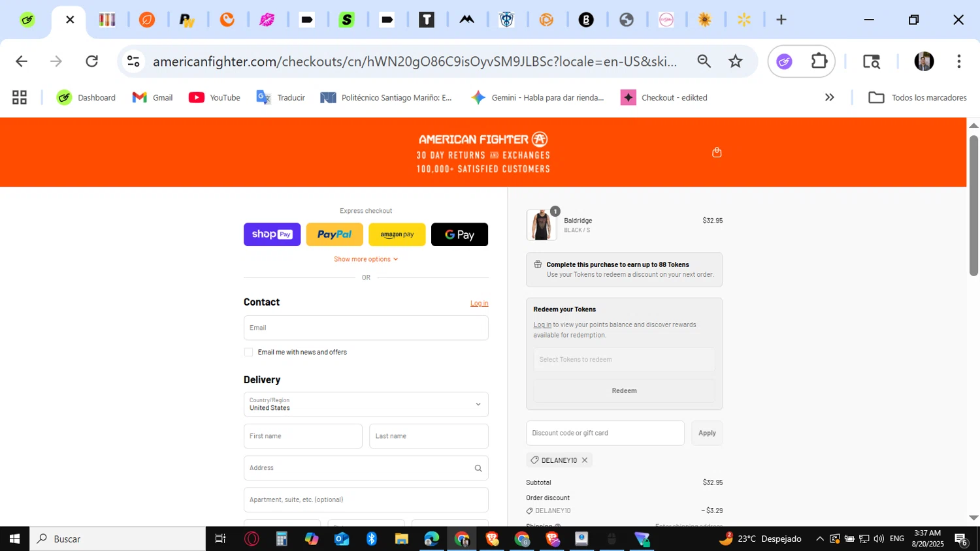Open the Select Tokens to redeem dropdown
The image size is (980, 551).
click(x=624, y=360)
